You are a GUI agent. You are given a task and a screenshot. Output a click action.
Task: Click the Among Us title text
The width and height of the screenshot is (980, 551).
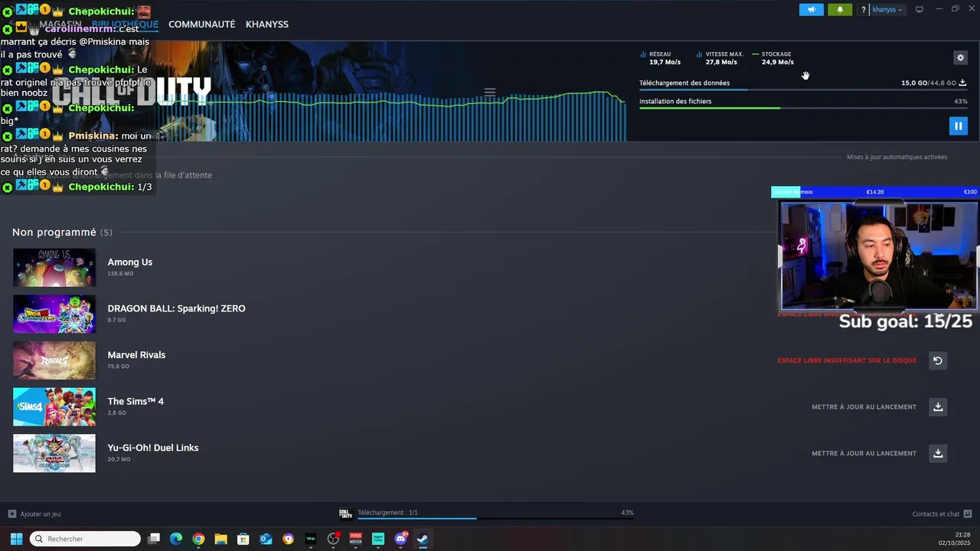tap(129, 262)
